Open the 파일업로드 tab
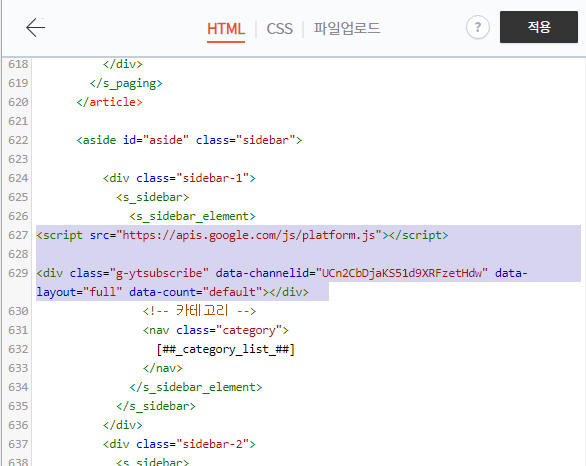 (x=346, y=28)
